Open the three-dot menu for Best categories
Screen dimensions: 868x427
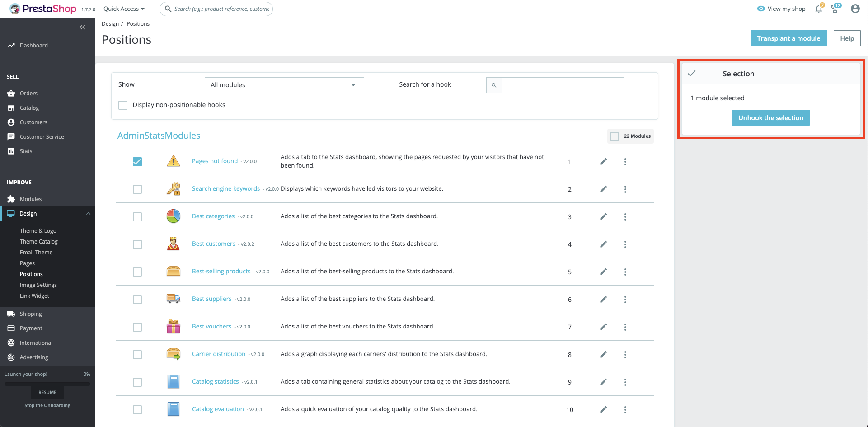[625, 216]
